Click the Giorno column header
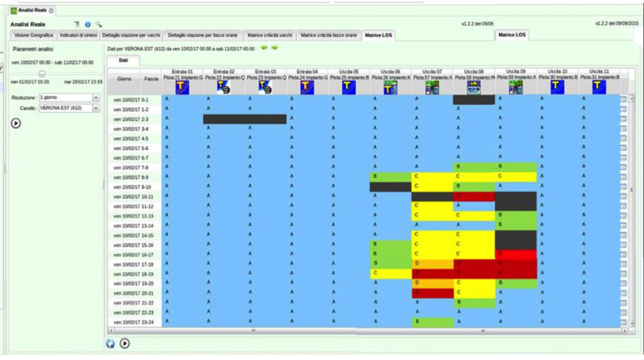Screen dimensions: 644x360 [124, 79]
